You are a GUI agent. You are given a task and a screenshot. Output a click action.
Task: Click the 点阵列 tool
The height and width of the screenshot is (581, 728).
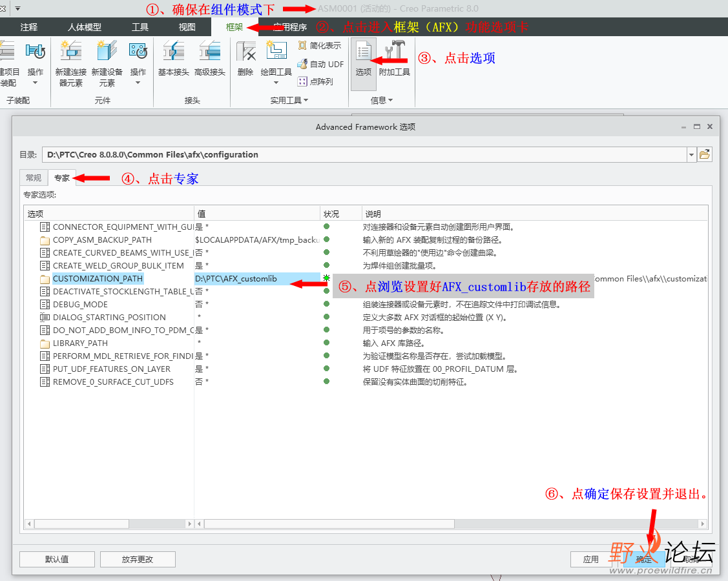316,82
